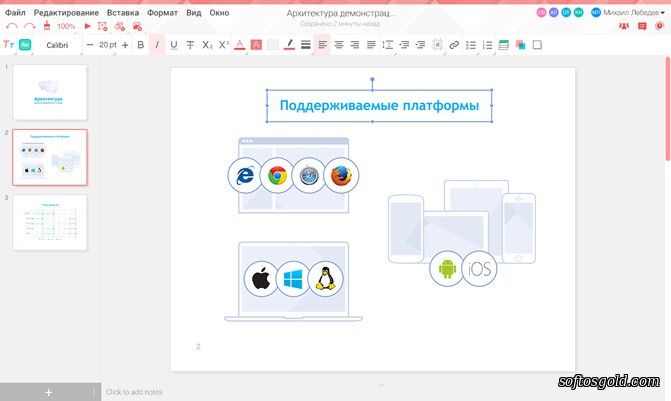Open the red font color picker
The height and width of the screenshot is (401, 671).
coord(240,45)
